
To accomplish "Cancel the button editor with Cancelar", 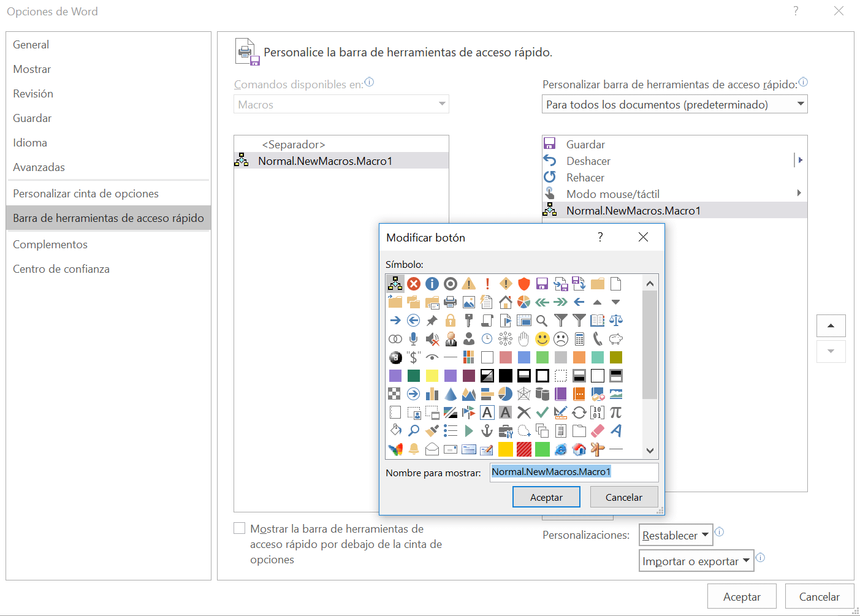I will pyautogui.click(x=624, y=496).
